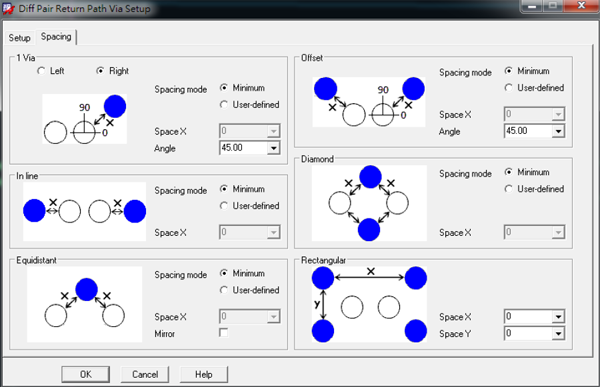This screenshot has width=600, height=387.
Task: Open the Space X dropdown in In line group
Action: [x=274, y=232]
